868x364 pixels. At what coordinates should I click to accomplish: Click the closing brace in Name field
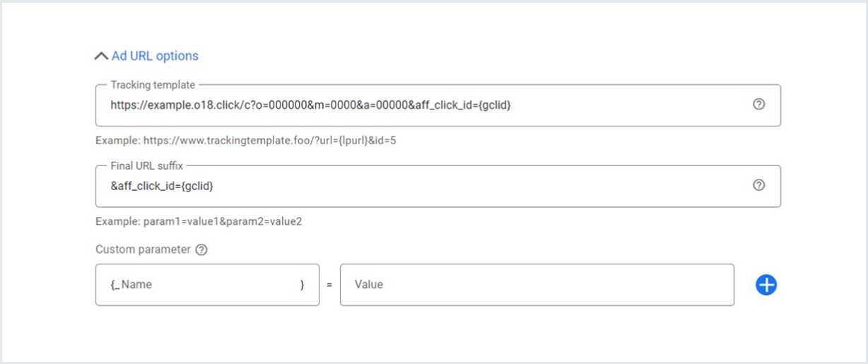[303, 285]
